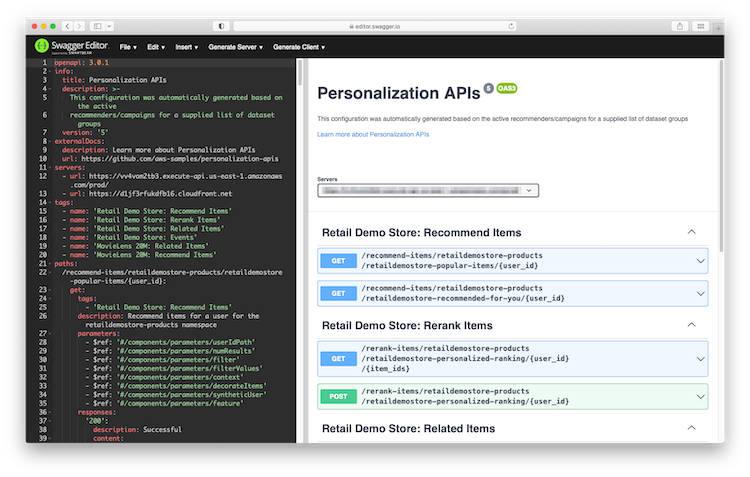Screen dimensions: 750x477
Task: Fold the info block at line 2
Action: pyautogui.click(x=50, y=71)
